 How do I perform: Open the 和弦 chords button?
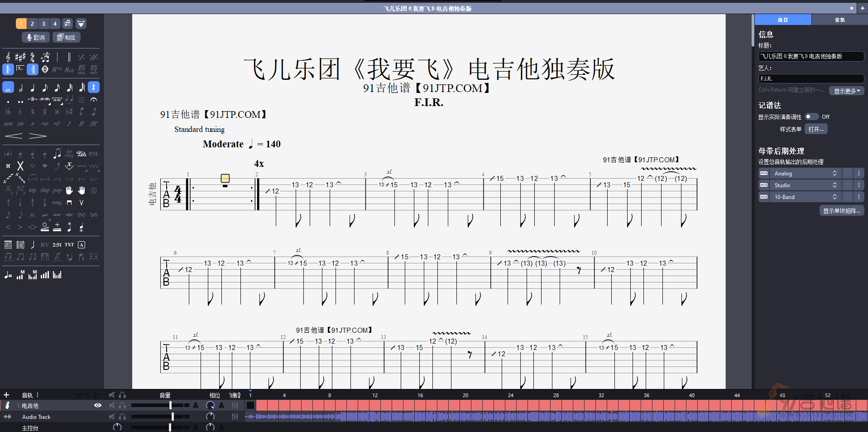click(x=67, y=37)
